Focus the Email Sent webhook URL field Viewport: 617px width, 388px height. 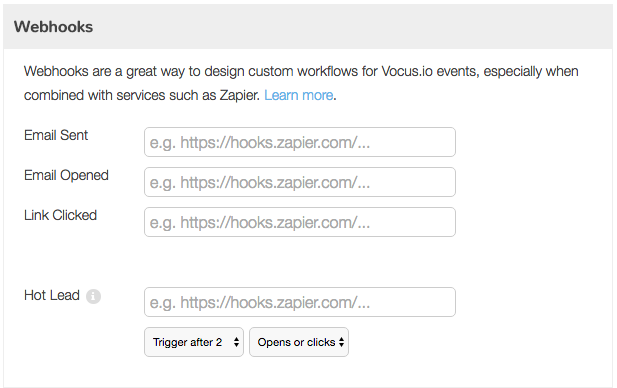pyautogui.click(x=300, y=142)
